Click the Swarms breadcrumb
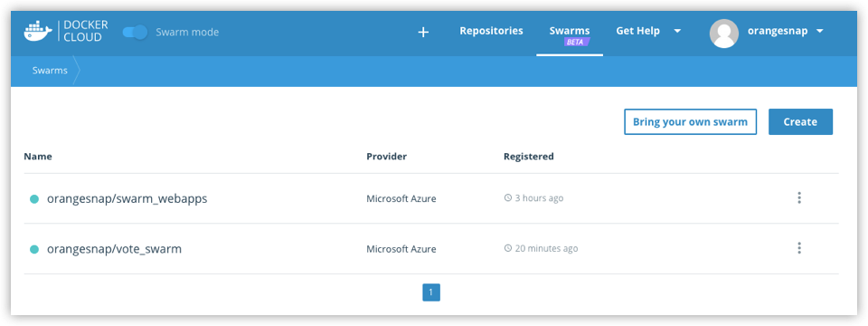Image resolution: width=868 pixels, height=326 pixels. pos(50,71)
